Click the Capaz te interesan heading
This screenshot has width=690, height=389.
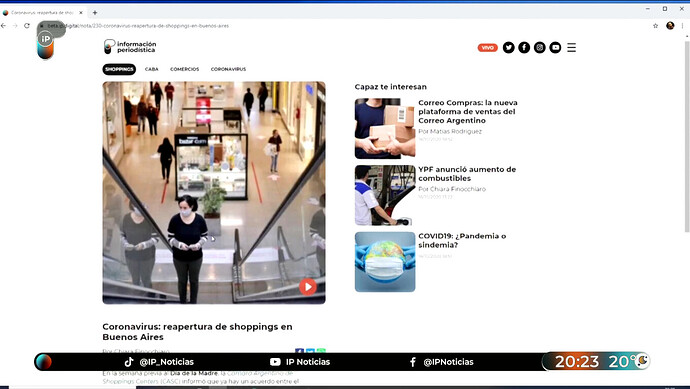390,87
